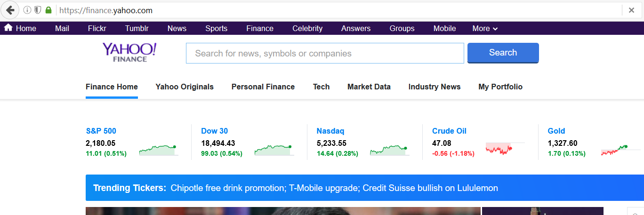Expand the More dropdown menu
This screenshot has height=215, width=644.
(485, 28)
